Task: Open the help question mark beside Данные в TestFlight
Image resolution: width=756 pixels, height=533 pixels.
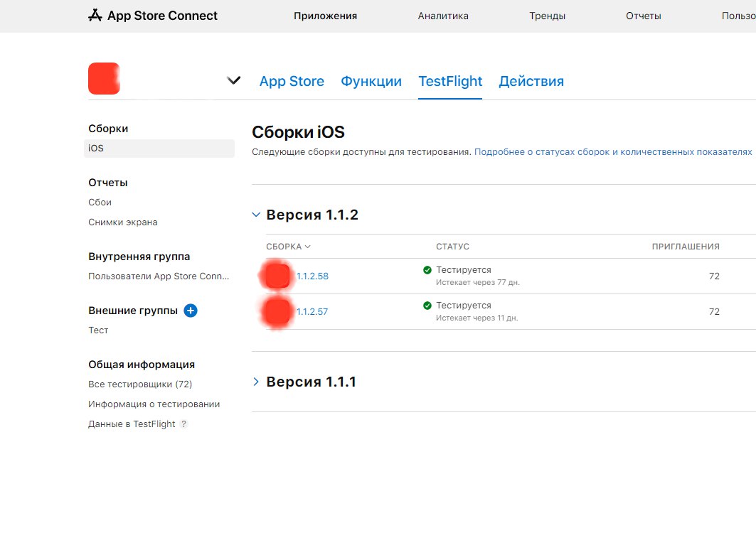Action: click(183, 424)
